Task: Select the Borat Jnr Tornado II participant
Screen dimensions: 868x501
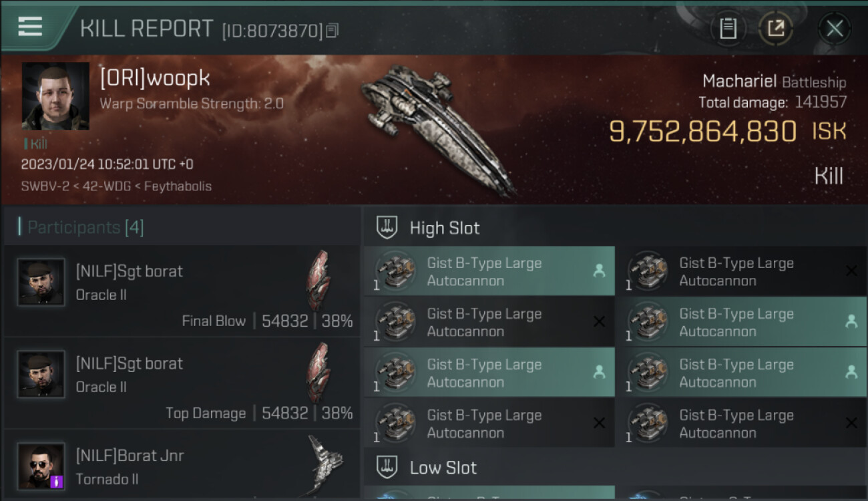Action: 182,466
